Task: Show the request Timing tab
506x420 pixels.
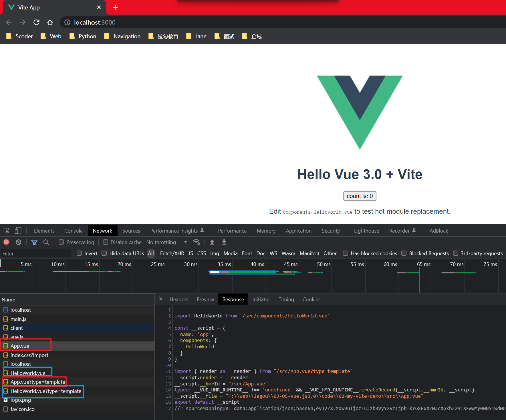Action: [286, 299]
